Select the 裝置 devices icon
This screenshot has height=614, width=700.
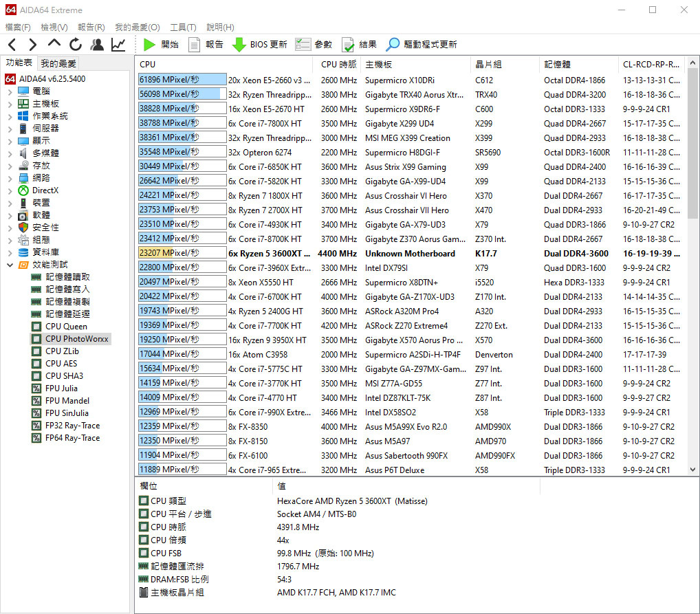[x=23, y=203]
